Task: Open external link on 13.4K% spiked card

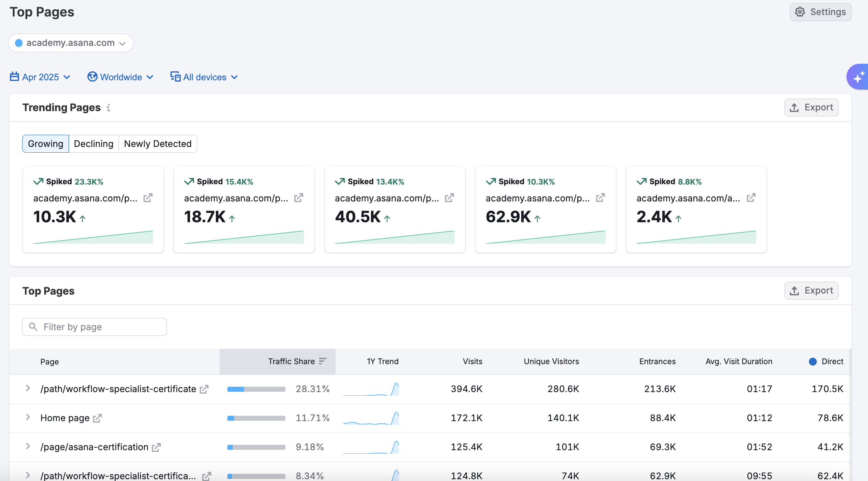Action: click(x=449, y=198)
